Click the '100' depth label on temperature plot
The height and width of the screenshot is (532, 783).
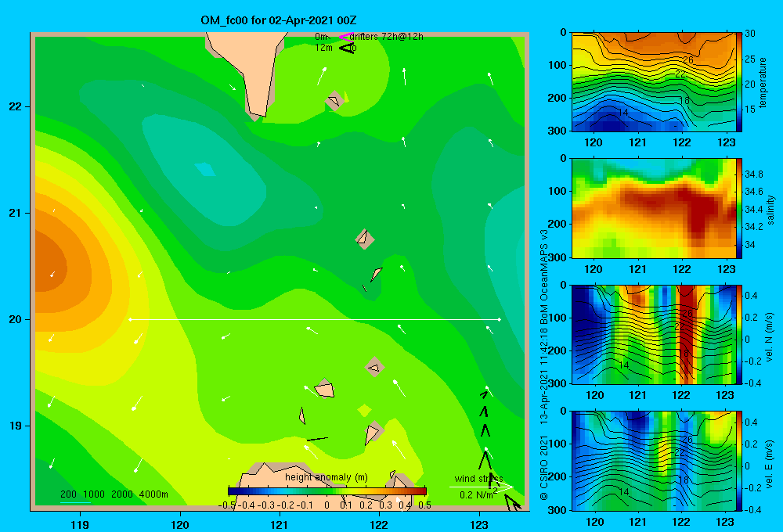(559, 65)
